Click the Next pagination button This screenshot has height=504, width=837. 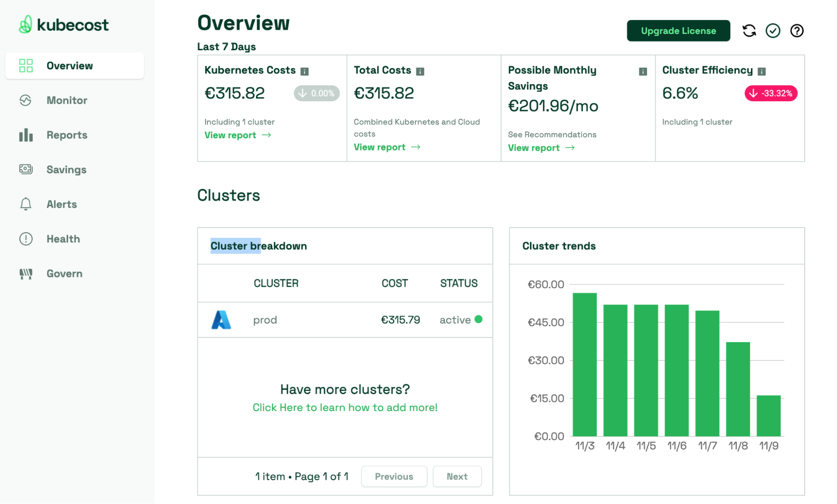pos(457,476)
